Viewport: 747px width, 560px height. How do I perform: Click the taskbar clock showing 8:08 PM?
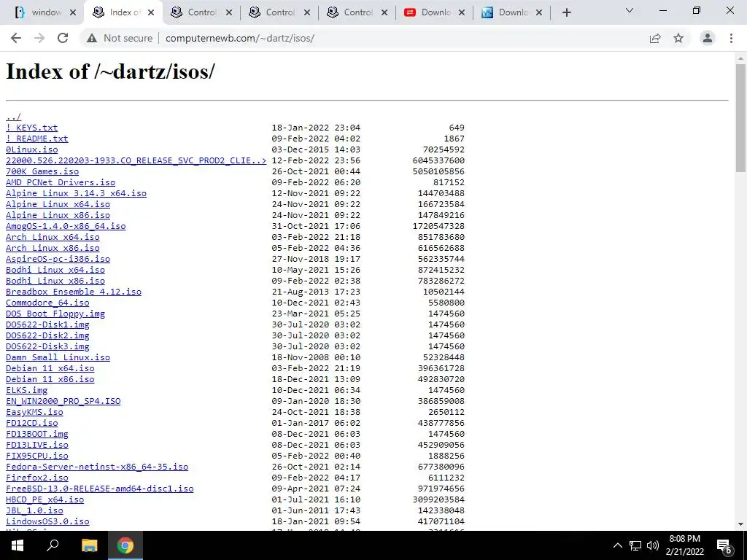pyautogui.click(x=684, y=545)
